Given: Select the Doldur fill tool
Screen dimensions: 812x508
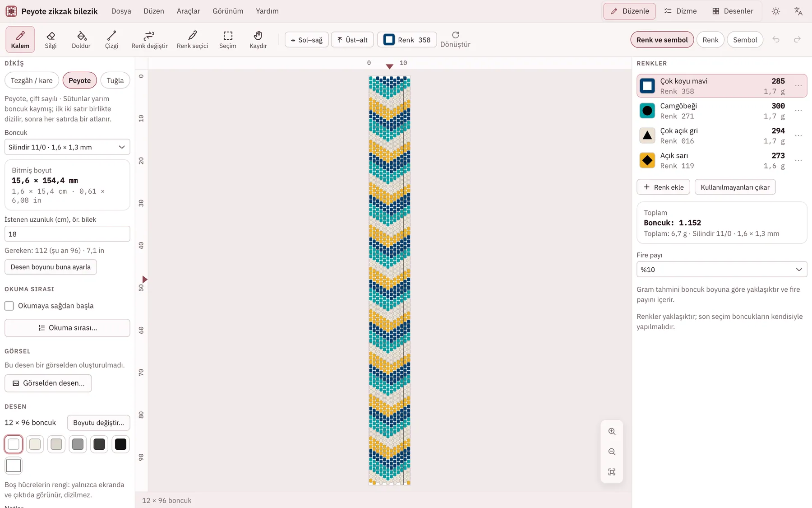Looking at the screenshot, I should pos(81,39).
